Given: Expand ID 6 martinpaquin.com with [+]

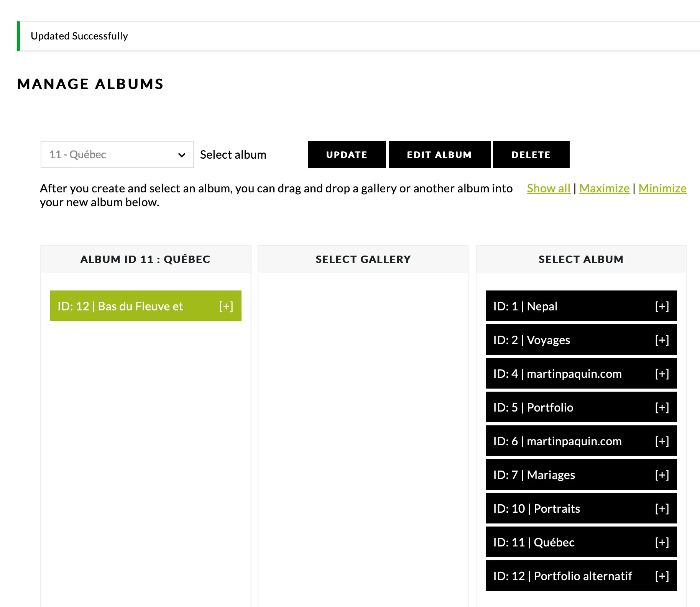Looking at the screenshot, I should pos(662,441).
